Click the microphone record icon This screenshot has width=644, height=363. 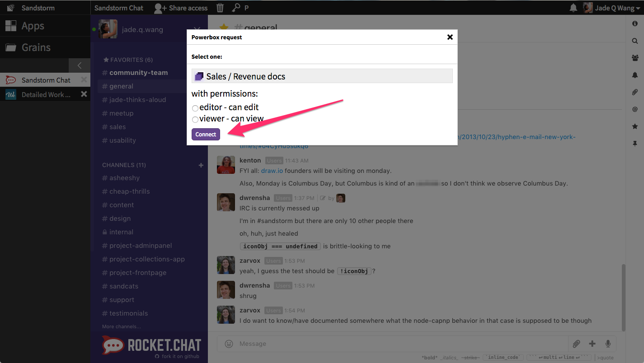[608, 344]
